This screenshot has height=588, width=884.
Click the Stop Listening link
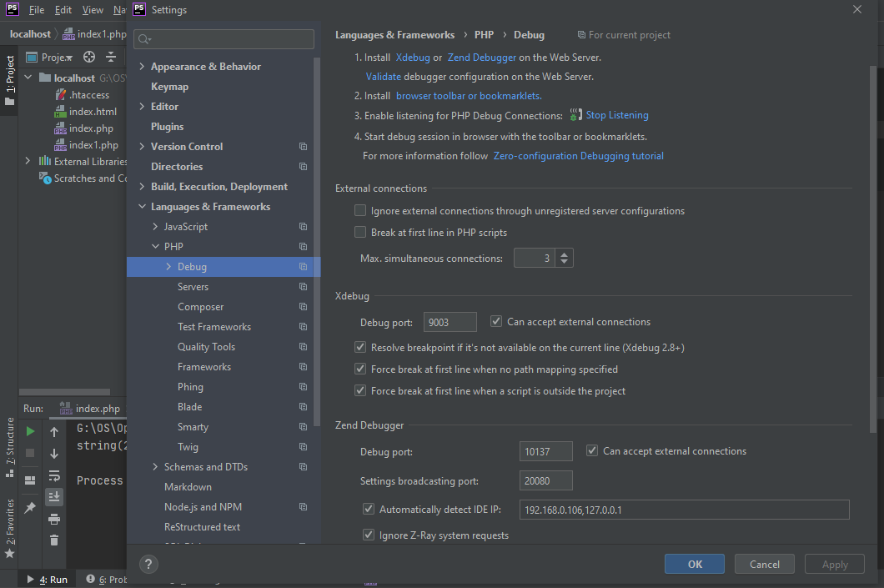(617, 115)
